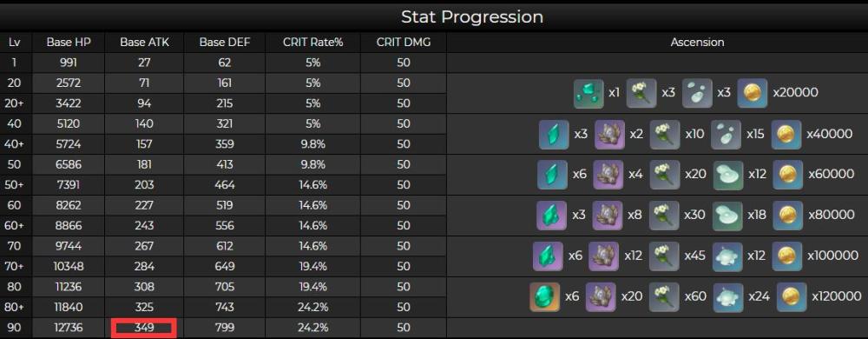Click the Ascension column header
The width and height of the screenshot is (868, 339).
(698, 43)
